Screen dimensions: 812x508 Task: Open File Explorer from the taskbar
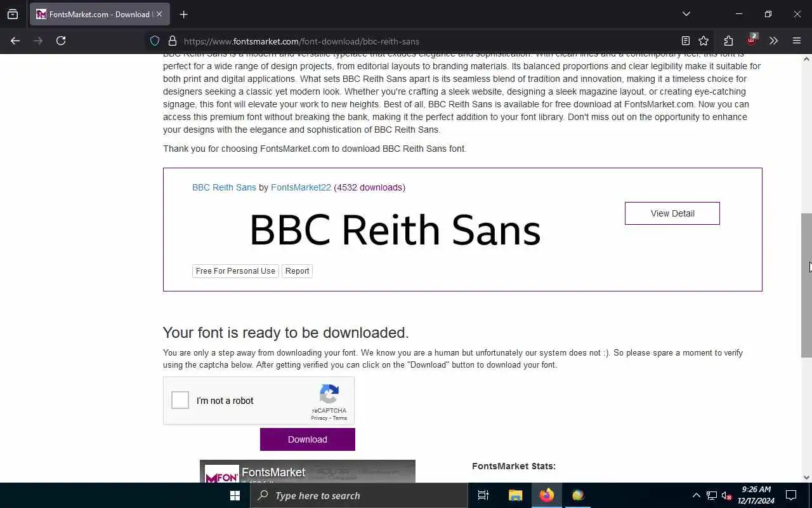click(x=515, y=495)
